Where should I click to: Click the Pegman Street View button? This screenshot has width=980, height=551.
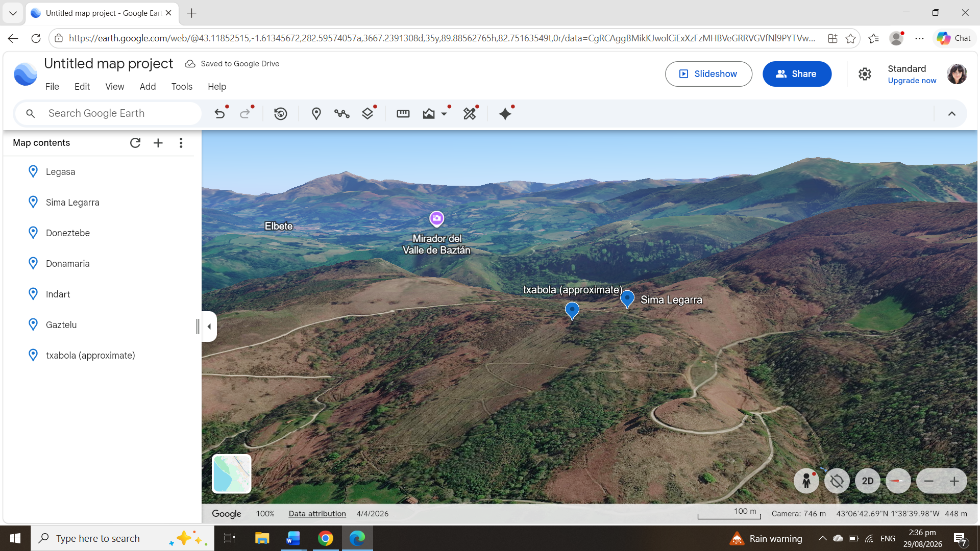[806, 481]
